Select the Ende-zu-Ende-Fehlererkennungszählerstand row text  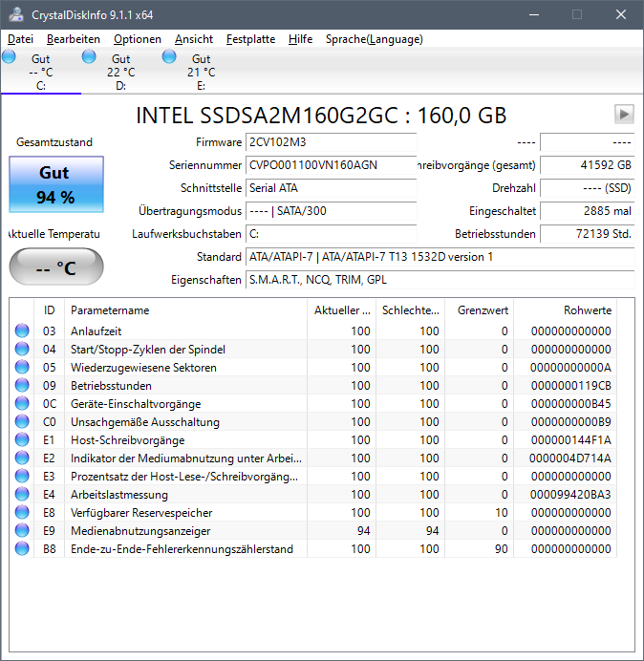click(x=182, y=549)
